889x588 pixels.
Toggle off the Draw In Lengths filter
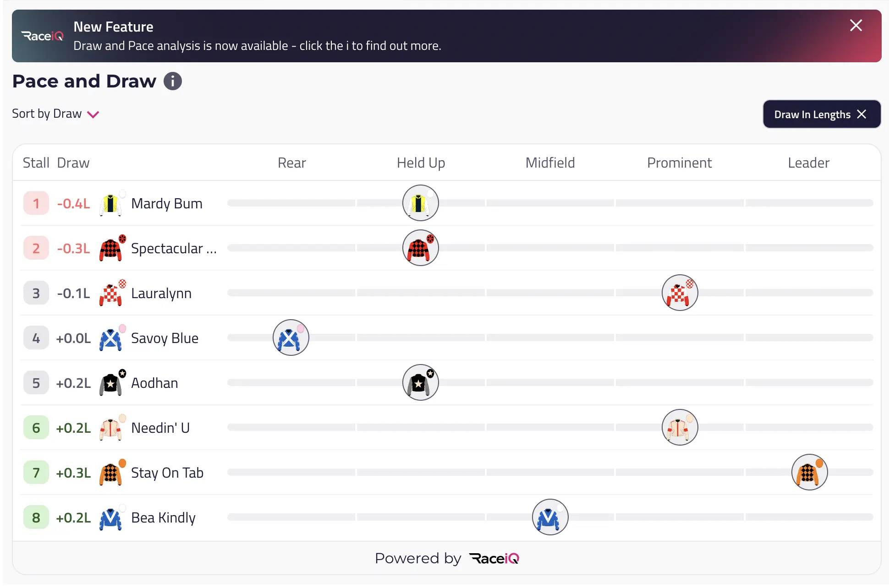tap(822, 114)
